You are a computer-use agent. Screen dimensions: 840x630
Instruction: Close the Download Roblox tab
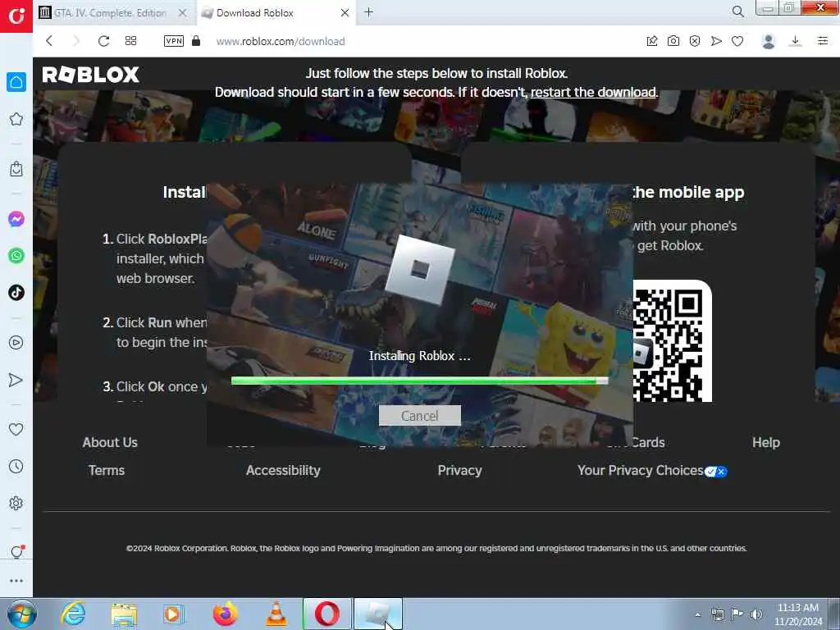(345, 12)
